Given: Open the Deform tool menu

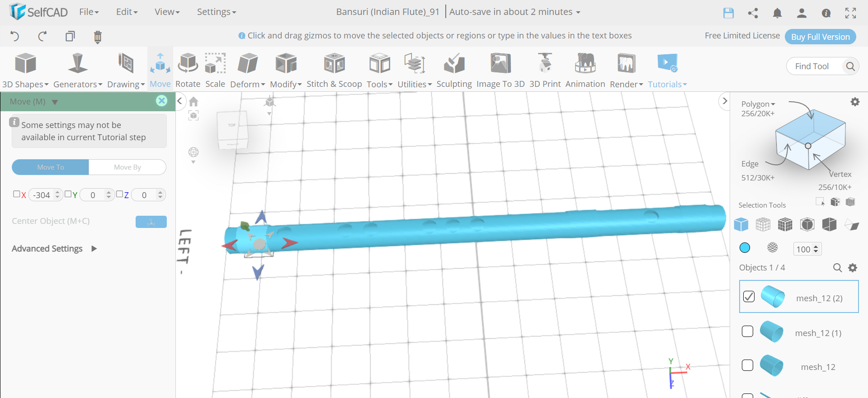Looking at the screenshot, I should coord(248,69).
